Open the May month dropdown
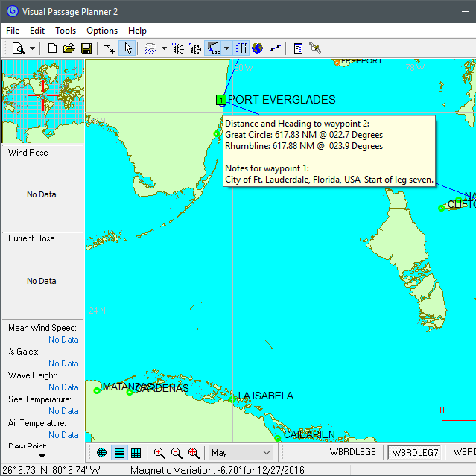 (241, 452)
